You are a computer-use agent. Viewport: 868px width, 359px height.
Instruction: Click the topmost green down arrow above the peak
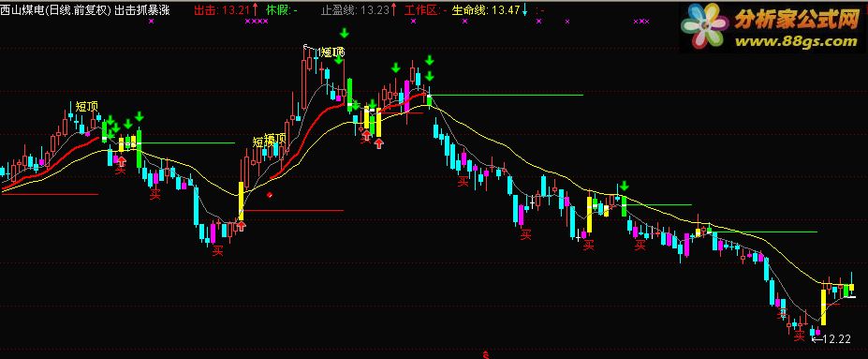tap(345, 33)
